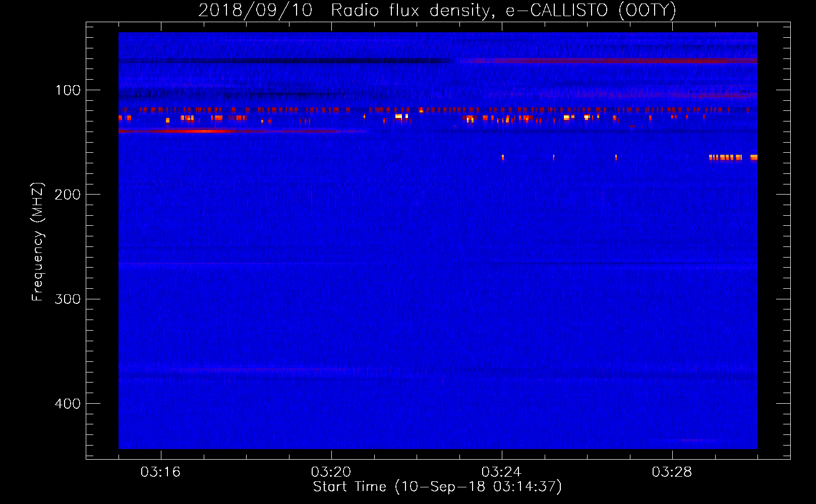The height and width of the screenshot is (504, 816).
Task: Click the 03:24 time tick label
Action: click(x=501, y=472)
